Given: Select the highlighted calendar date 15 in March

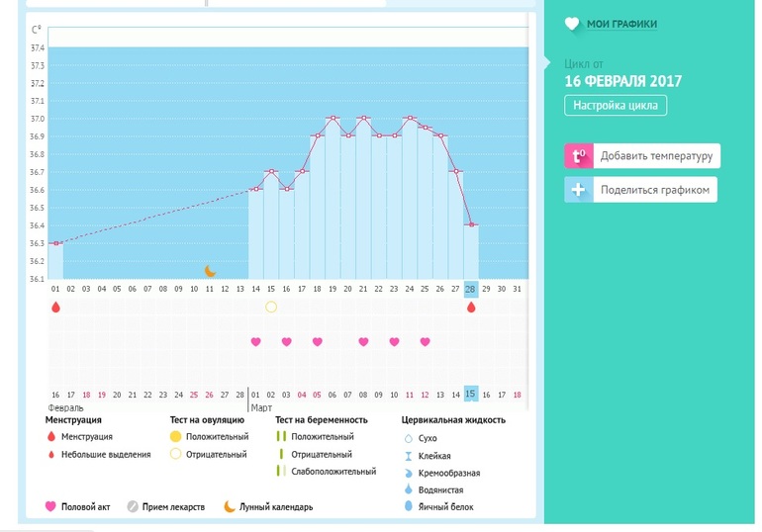Looking at the screenshot, I should point(471,394).
